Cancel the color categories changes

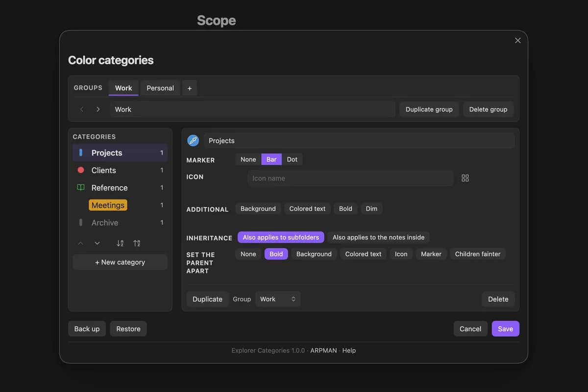[470, 329]
